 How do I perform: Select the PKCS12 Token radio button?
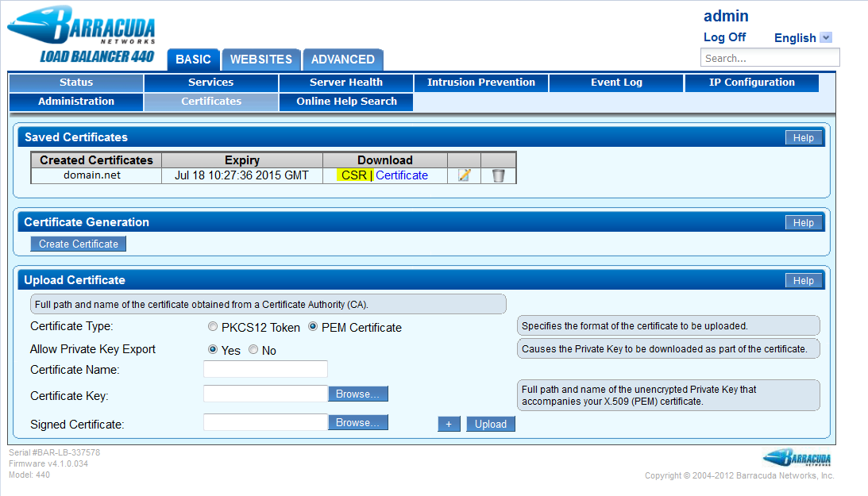213,327
